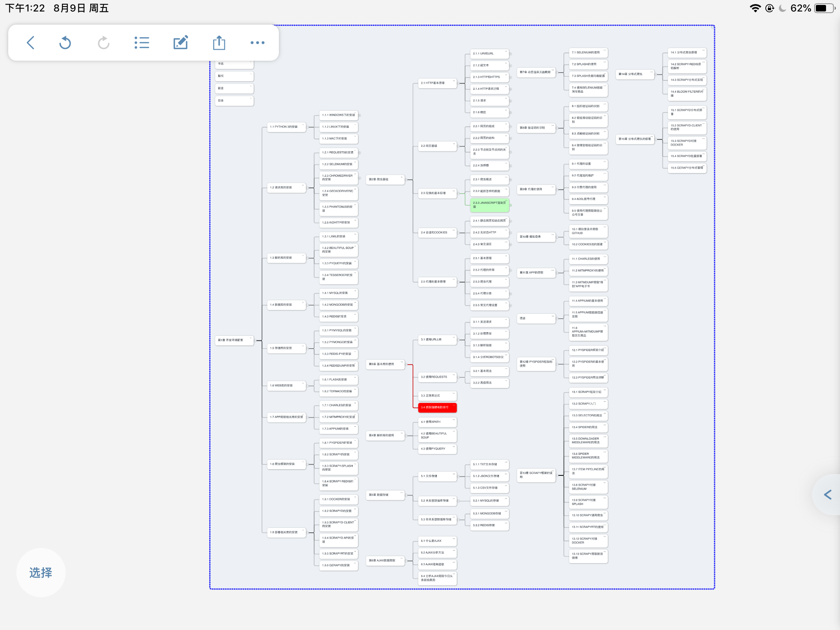
Task: Select the 第12章 PYSPIDER框架的使用 node
Action: (x=536, y=364)
